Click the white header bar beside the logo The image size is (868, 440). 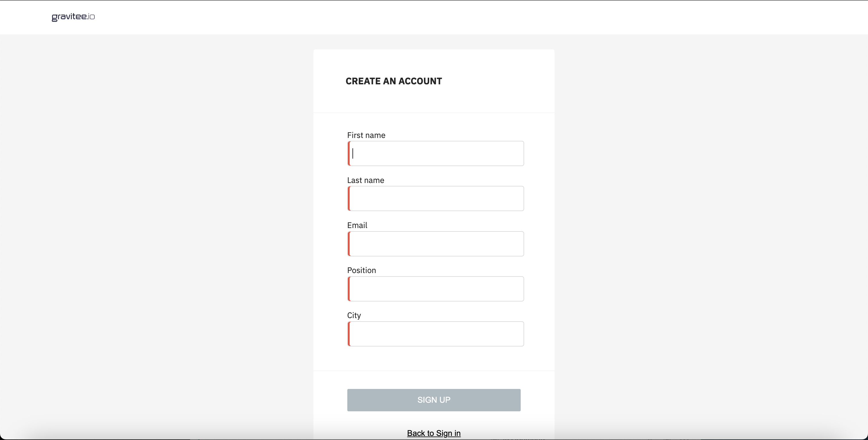tap(438, 17)
